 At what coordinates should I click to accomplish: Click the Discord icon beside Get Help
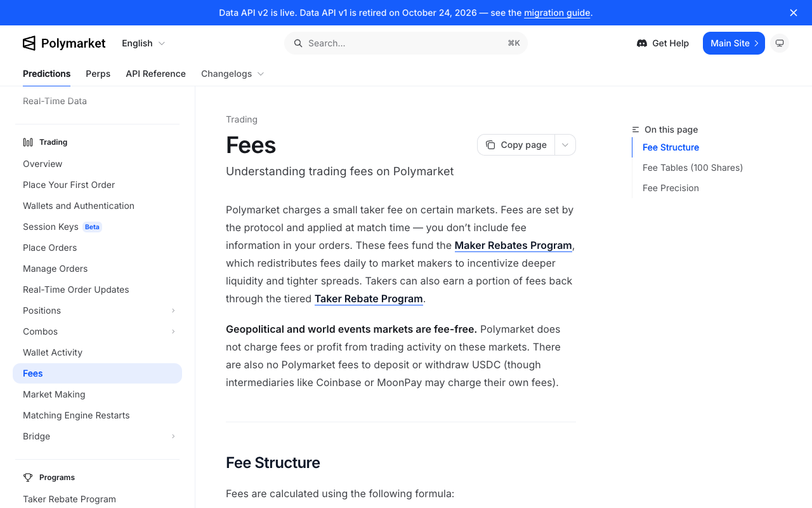pos(642,43)
